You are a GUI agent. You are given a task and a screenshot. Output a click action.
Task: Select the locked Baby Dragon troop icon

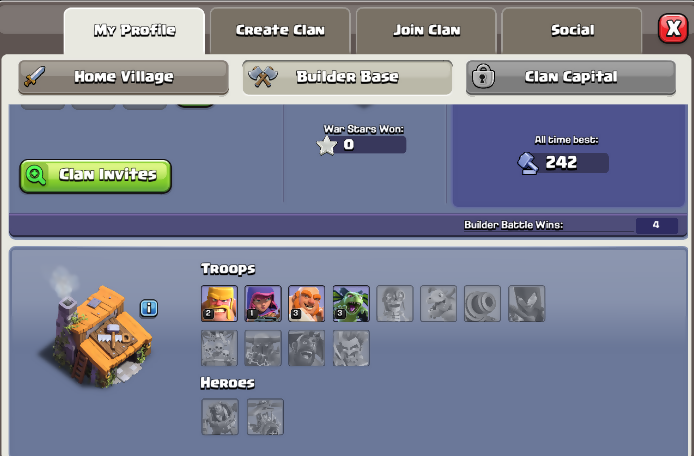click(439, 303)
